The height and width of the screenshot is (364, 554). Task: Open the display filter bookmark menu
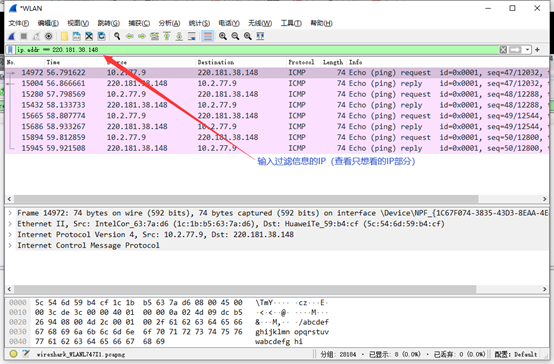[11, 50]
